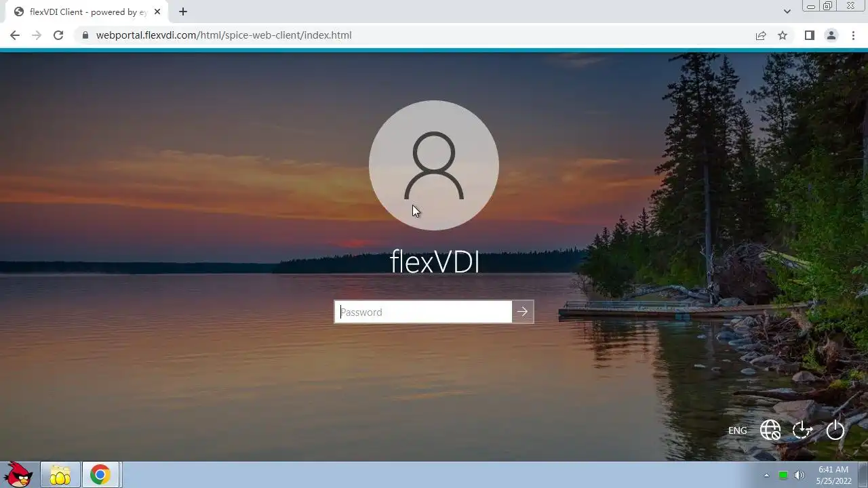Click the green tray status icon
868x488 pixels.
click(783, 475)
